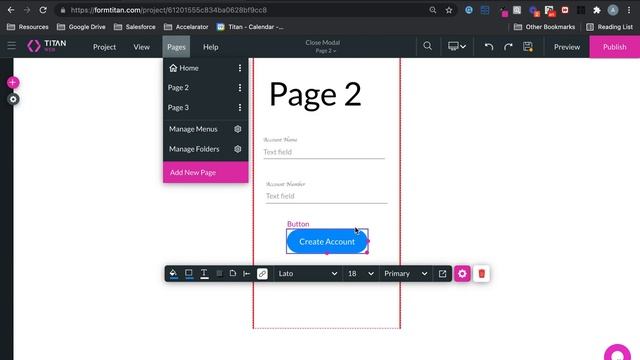Bookmark this page with the star icon
This screenshot has height=360, width=640.
point(449,10)
